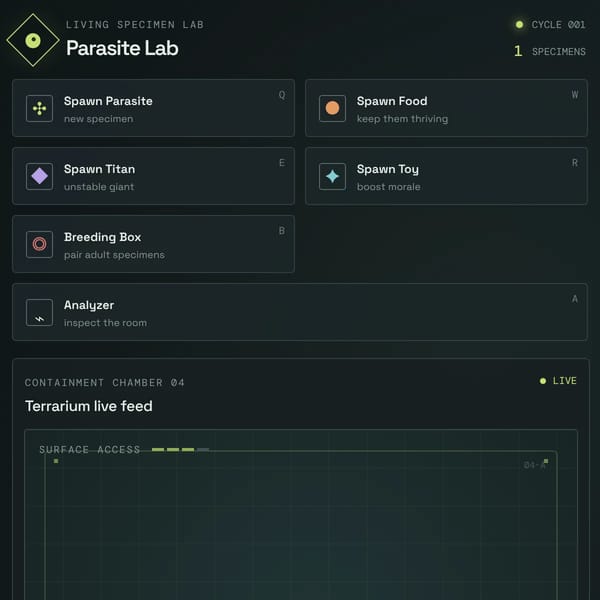Click the 'CYCLE 001' text
This screenshot has width=600, height=600.
(x=558, y=25)
